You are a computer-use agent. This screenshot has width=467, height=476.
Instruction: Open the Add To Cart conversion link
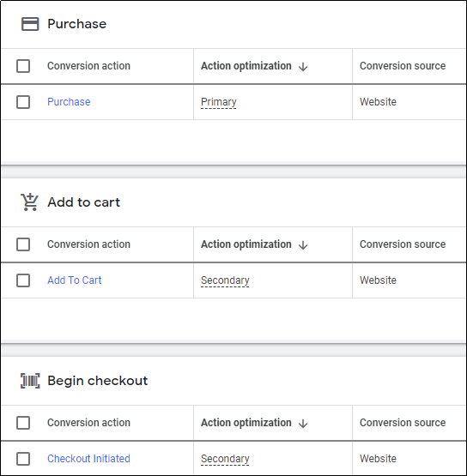click(74, 280)
